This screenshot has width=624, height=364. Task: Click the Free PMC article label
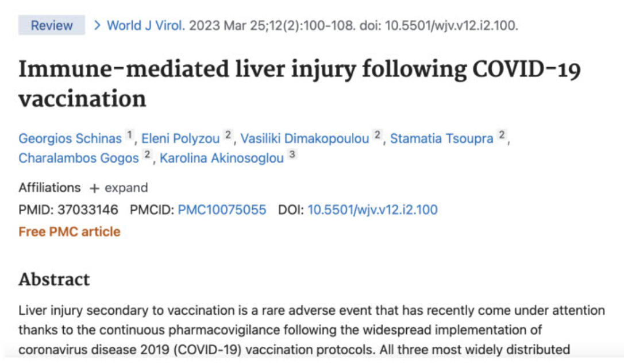[70, 231]
